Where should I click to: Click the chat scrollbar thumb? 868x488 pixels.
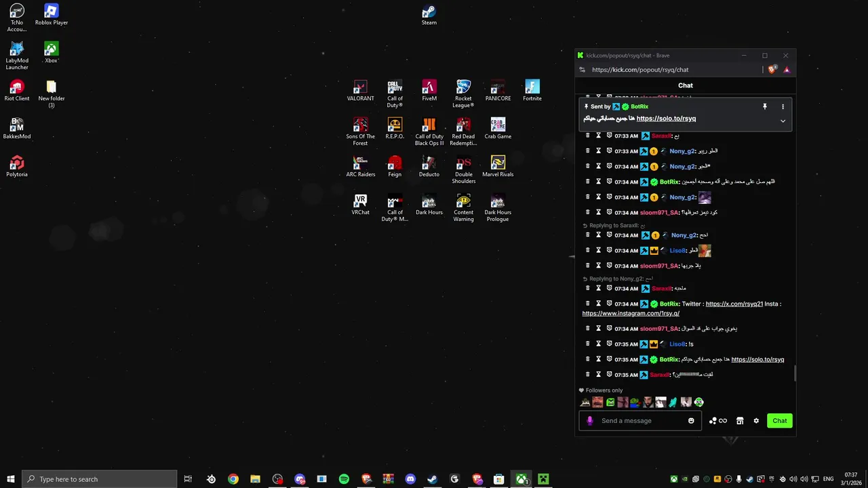[x=795, y=373]
